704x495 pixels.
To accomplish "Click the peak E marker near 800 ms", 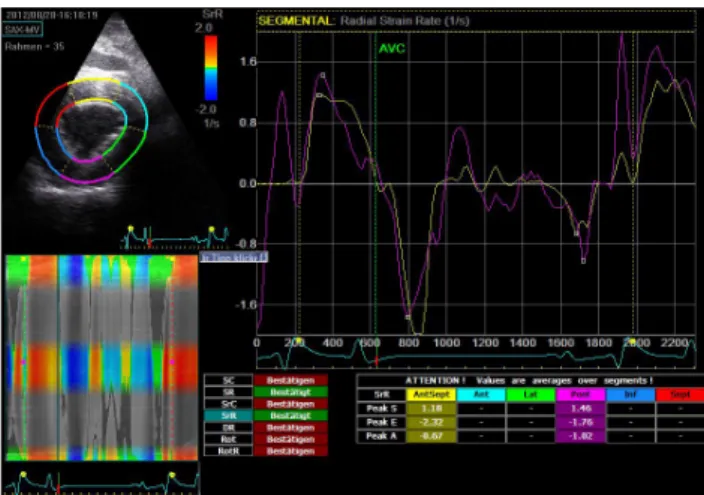I will [408, 318].
